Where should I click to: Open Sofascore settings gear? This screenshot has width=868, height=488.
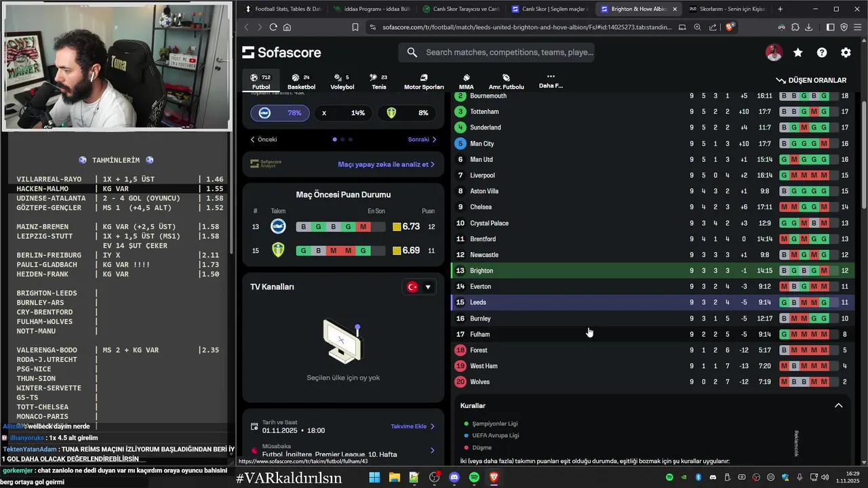tap(846, 52)
